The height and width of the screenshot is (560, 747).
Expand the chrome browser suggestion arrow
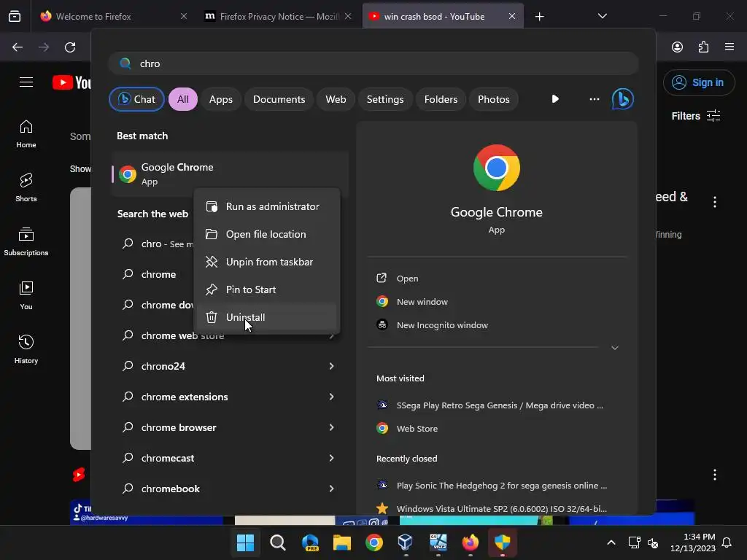click(332, 427)
